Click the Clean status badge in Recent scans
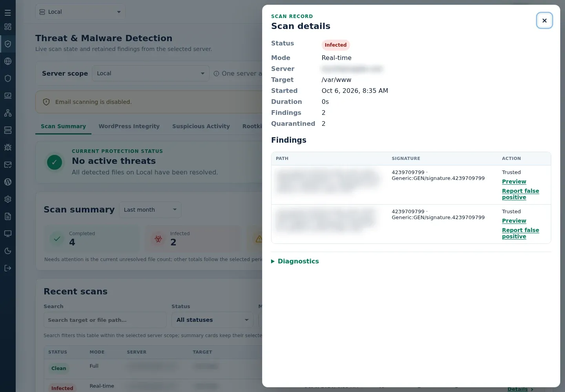Image resolution: width=565 pixels, height=392 pixels. pyautogui.click(x=58, y=368)
